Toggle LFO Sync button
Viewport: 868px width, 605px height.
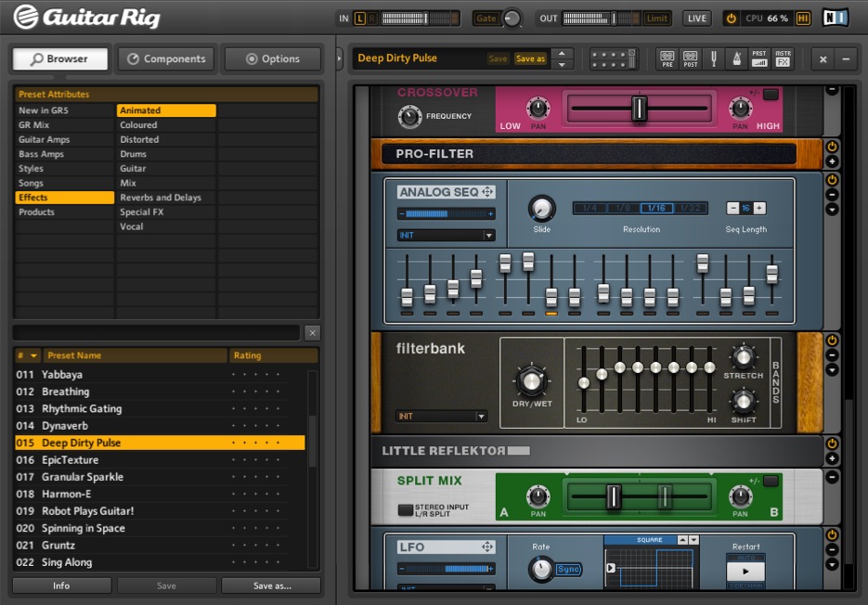[x=568, y=569]
